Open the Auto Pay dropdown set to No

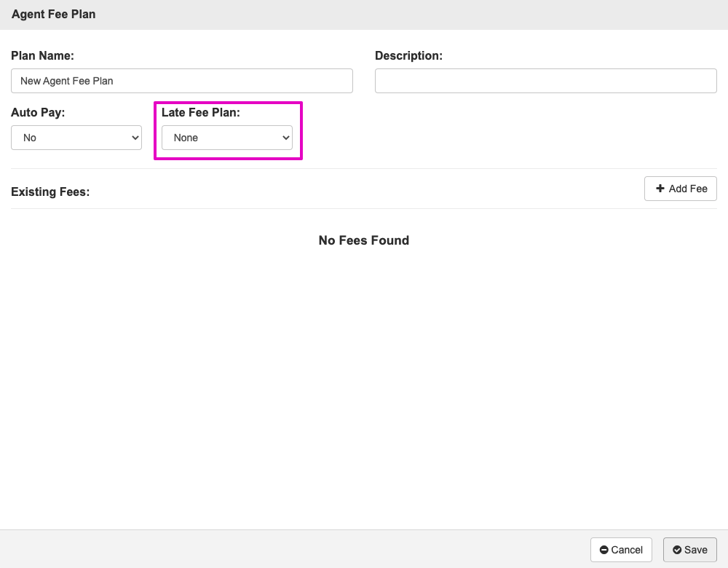coord(76,138)
